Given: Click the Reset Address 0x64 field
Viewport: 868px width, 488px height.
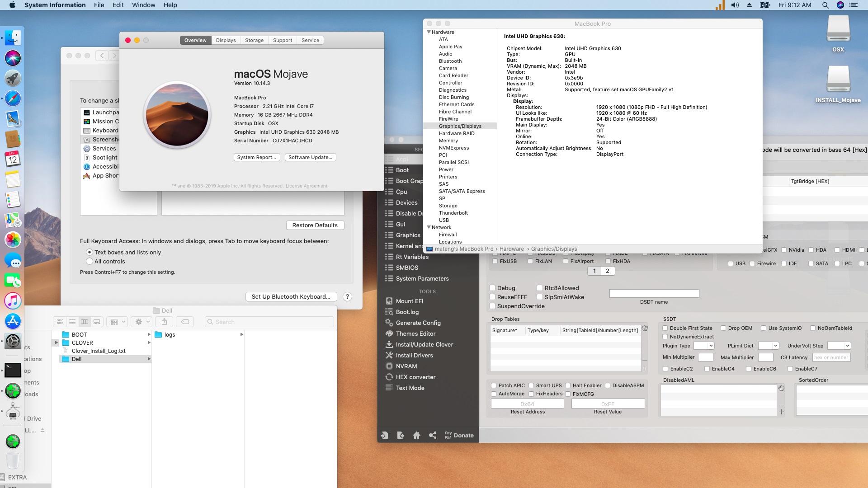Looking at the screenshot, I should [528, 404].
